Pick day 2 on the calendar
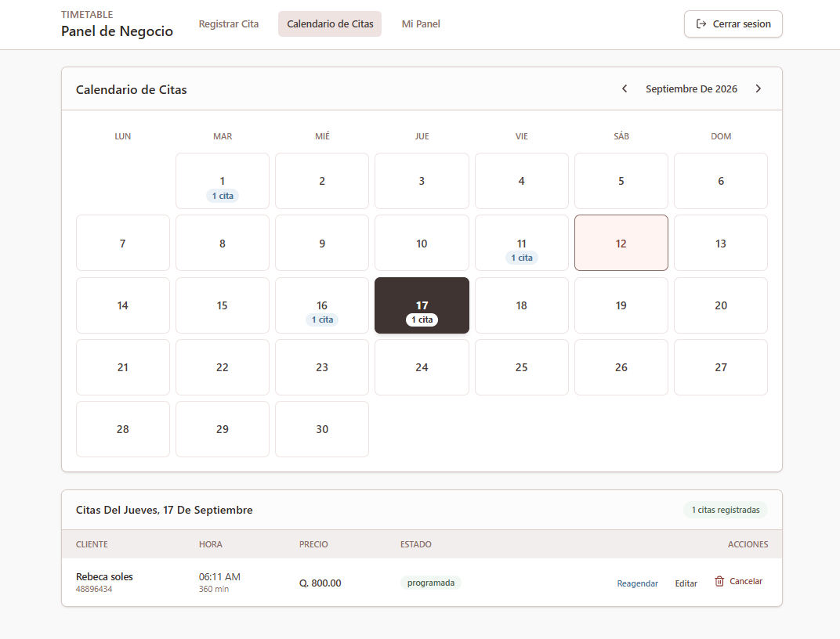 coord(322,181)
